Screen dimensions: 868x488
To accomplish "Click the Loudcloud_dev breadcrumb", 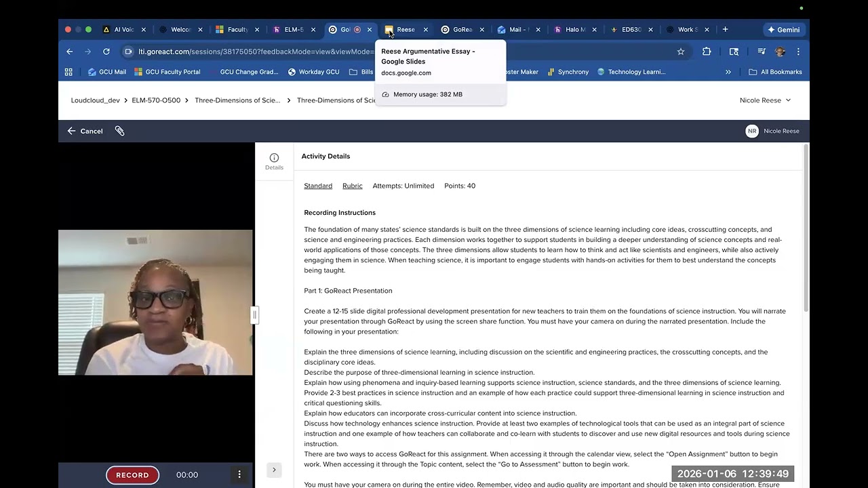I will [x=95, y=100].
